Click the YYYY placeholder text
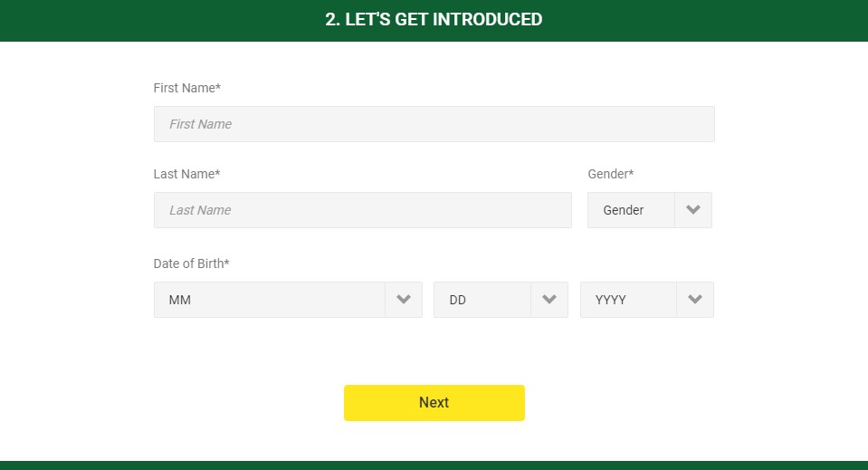 click(x=611, y=300)
